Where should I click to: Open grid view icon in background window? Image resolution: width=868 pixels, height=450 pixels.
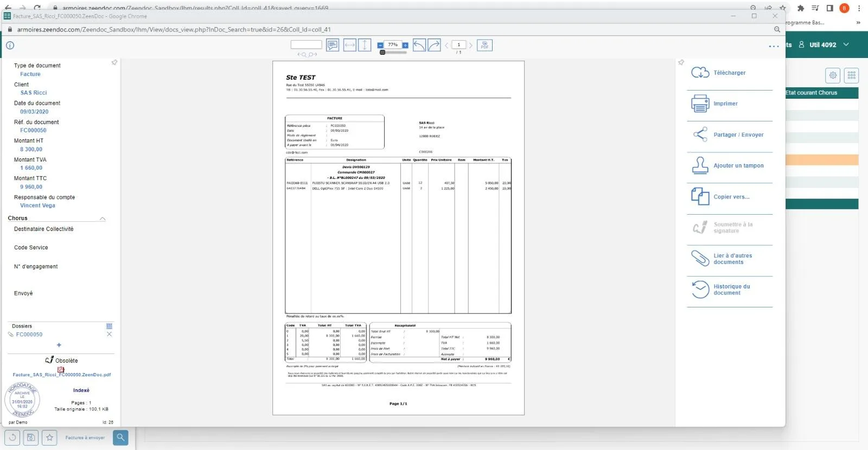(x=851, y=75)
